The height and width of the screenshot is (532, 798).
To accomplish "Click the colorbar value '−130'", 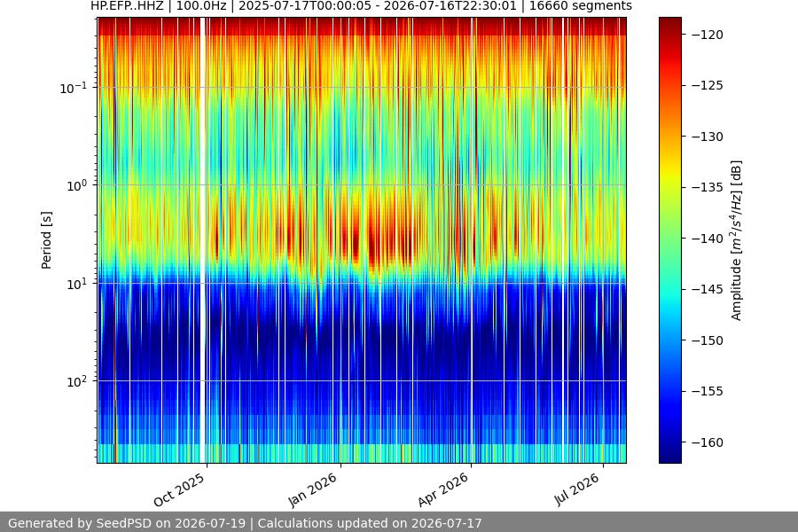I will pyautogui.click(x=708, y=137).
